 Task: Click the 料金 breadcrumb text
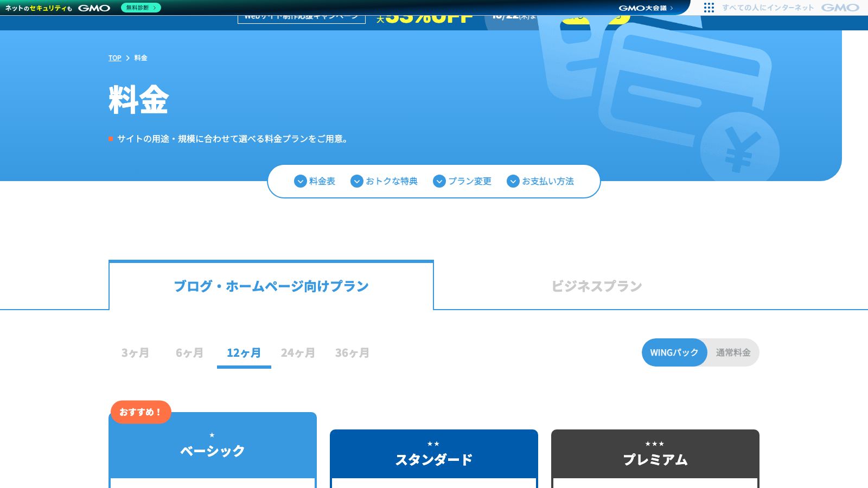pos(141,58)
